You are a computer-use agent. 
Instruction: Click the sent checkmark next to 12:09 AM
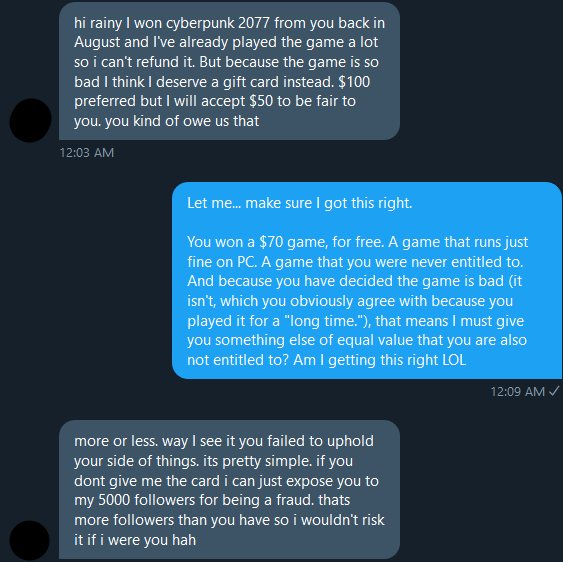click(554, 391)
